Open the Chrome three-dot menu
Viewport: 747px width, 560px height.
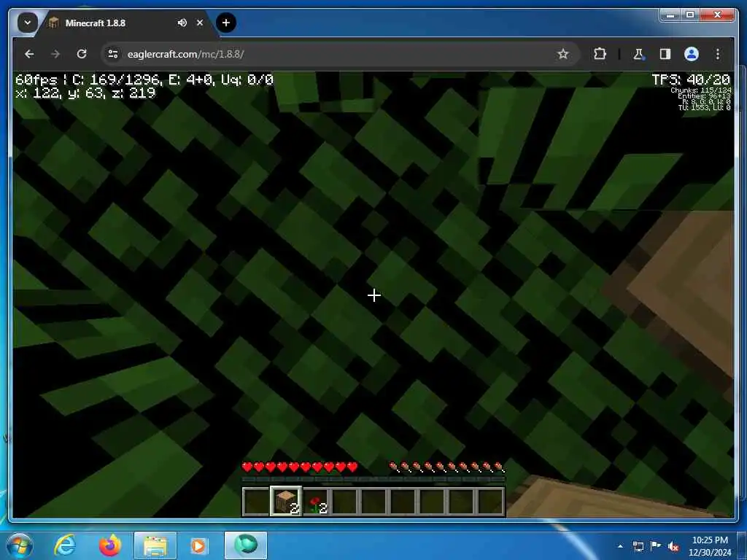coord(718,54)
